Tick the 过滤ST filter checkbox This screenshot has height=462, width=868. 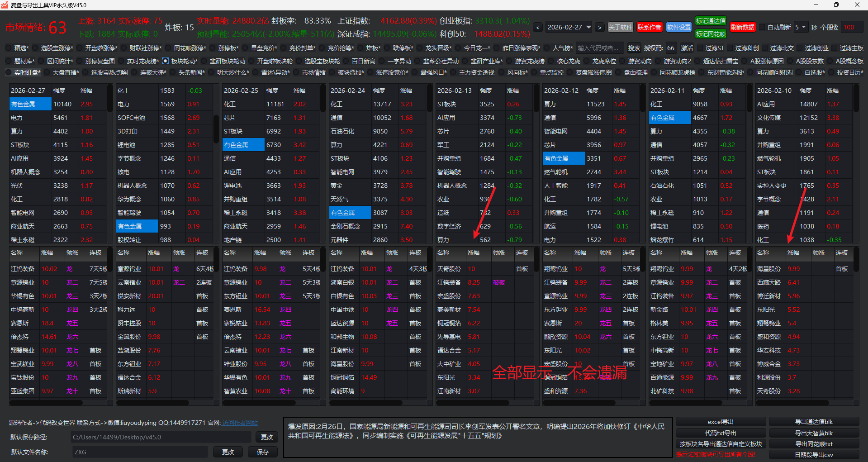[701, 48]
